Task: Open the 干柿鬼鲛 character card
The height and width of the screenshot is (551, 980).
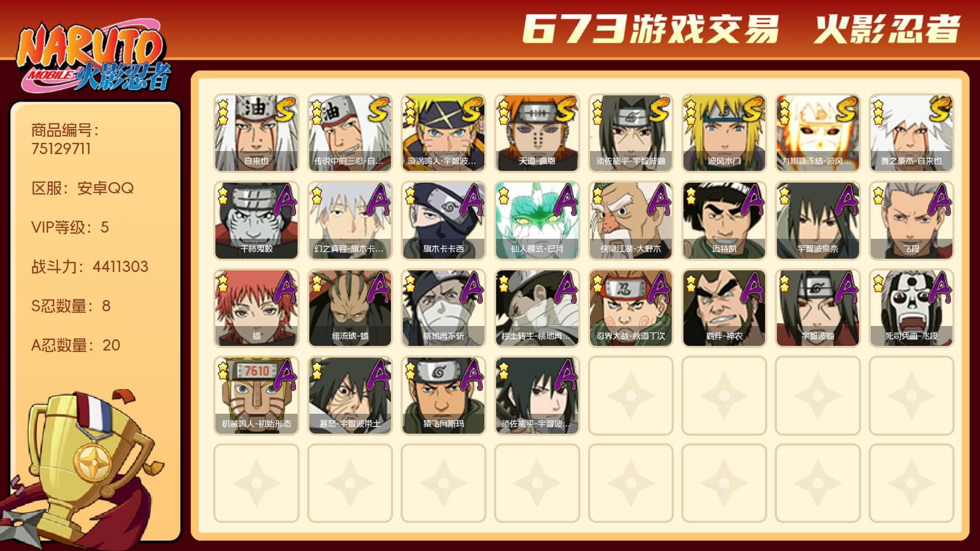Action: click(256, 220)
